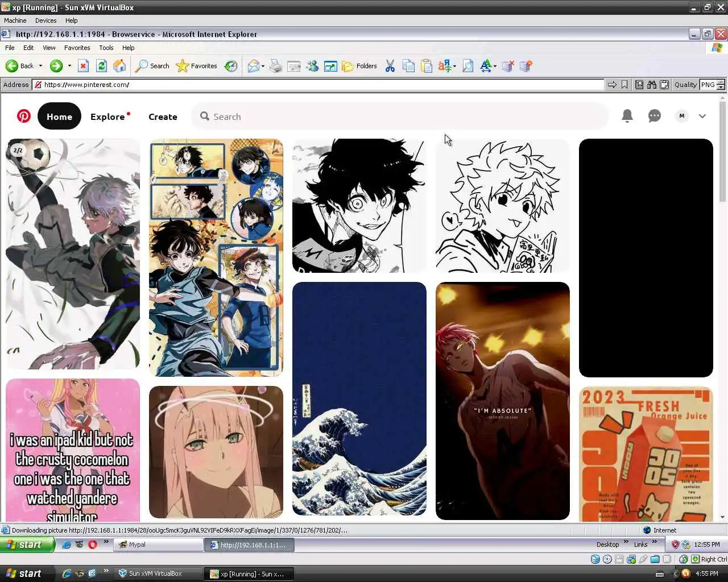Open the soccer player kicking ball pin
Viewport: 728px width, 582px height.
click(x=73, y=253)
